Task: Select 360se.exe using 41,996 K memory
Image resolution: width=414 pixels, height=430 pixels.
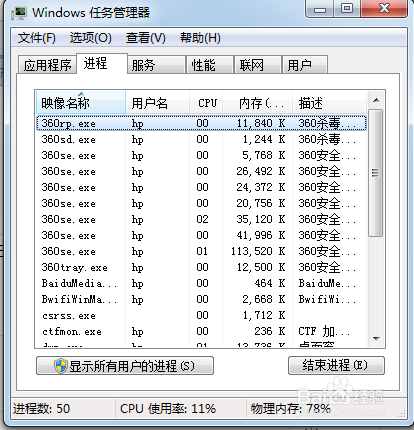Action: pyautogui.click(x=201, y=235)
